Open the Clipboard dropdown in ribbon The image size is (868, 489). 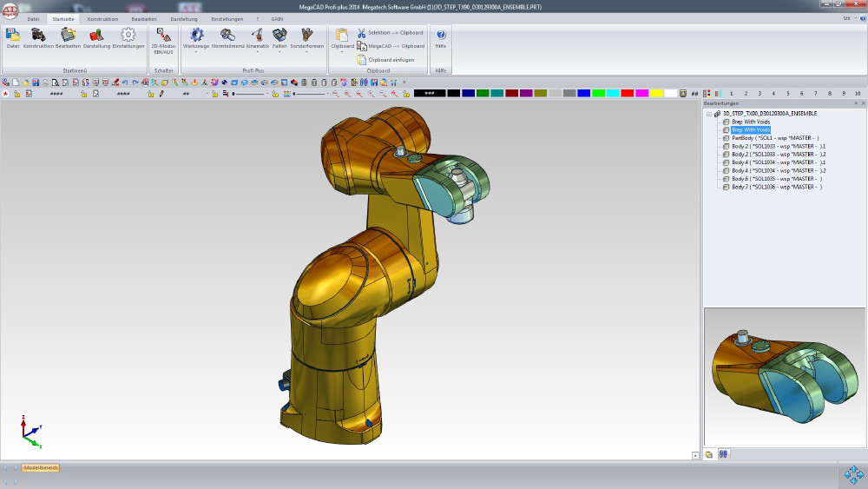coord(342,51)
